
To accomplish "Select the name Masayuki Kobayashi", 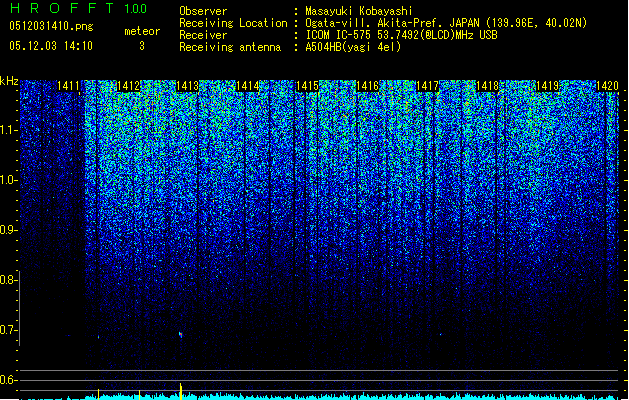I will click(359, 11).
